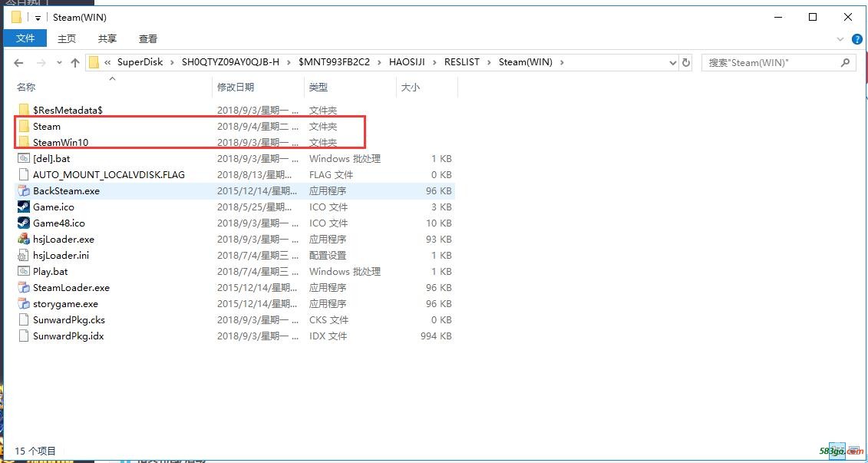The width and height of the screenshot is (868, 463).
Task: Select the file name SunwardPkg.idx
Action: pos(68,336)
